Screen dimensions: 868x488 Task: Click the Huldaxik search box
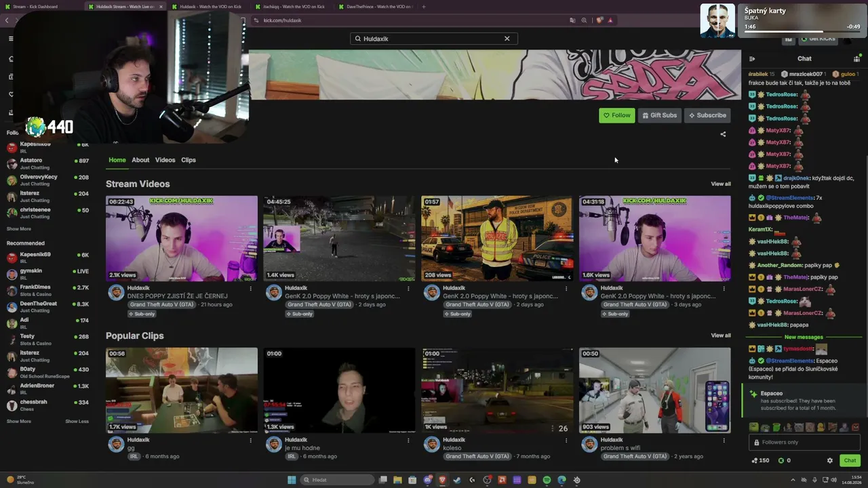tap(434, 39)
